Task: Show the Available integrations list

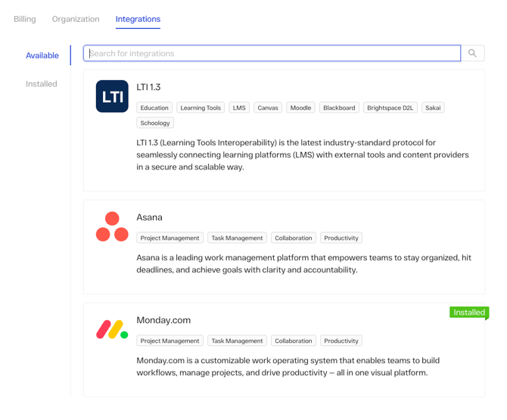Action: [42, 55]
